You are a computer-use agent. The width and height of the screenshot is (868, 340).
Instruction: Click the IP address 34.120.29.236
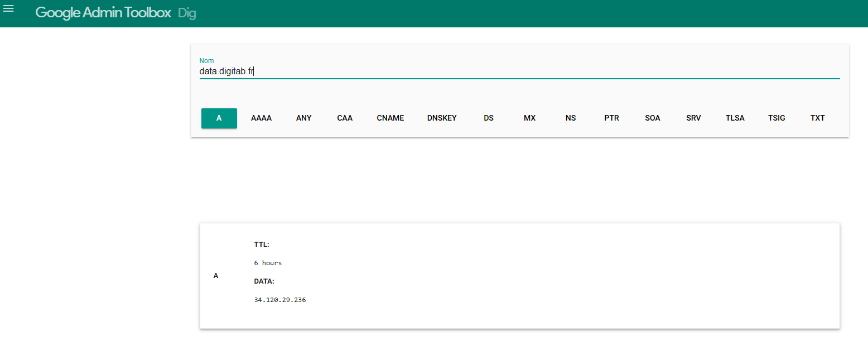point(280,300)
